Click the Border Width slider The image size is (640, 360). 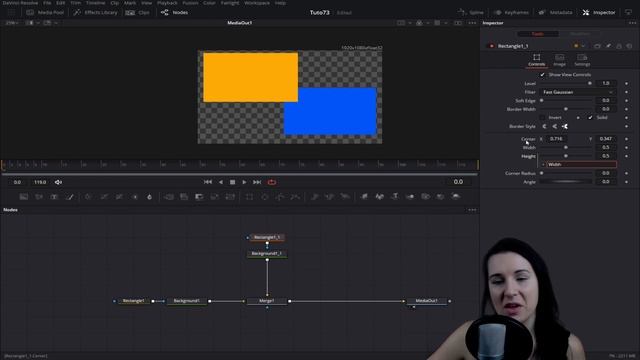(566, 109)
